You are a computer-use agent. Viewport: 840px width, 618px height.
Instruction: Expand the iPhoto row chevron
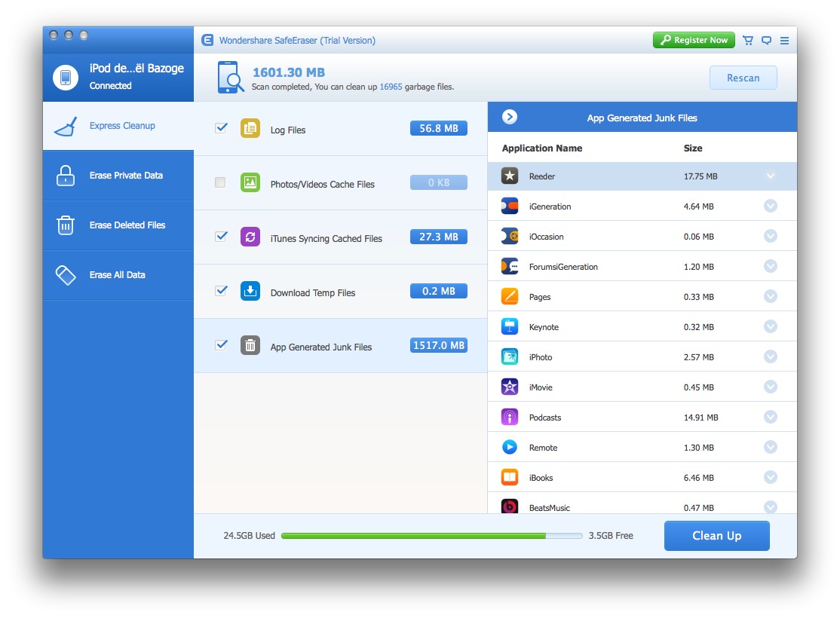[x=771, y=356]
